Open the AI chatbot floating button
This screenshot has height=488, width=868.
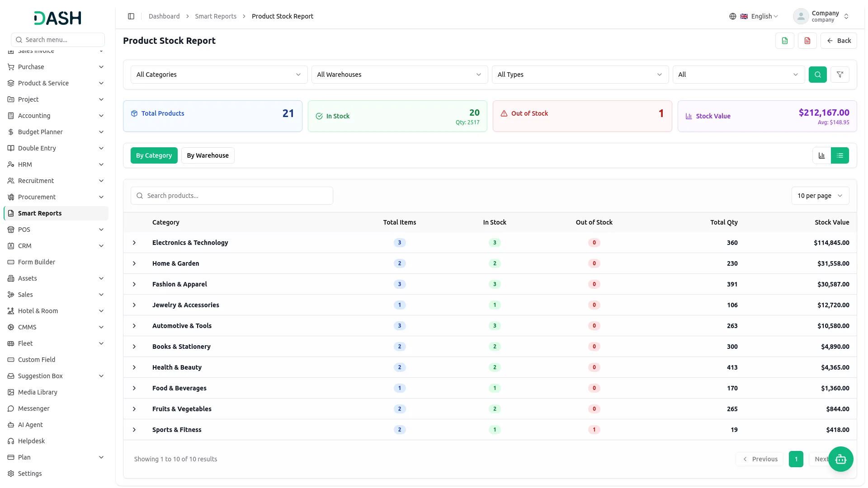[841, 459]
